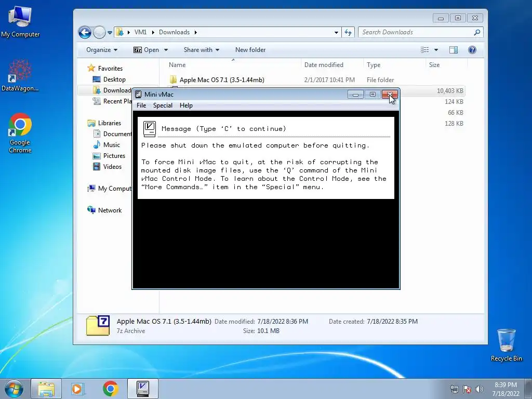Open File Explorer from taskbar
This screenshot has height=399, width=532.
tap(46, 389)
